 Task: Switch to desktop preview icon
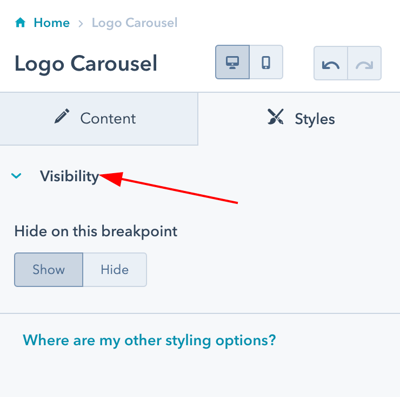click(x=232, y=62)
